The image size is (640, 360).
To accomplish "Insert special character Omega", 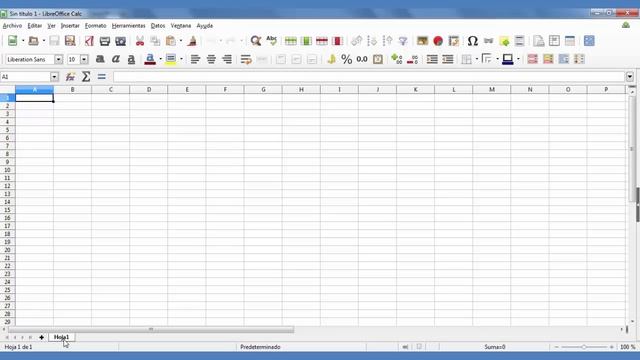I will tap(473, 41).
